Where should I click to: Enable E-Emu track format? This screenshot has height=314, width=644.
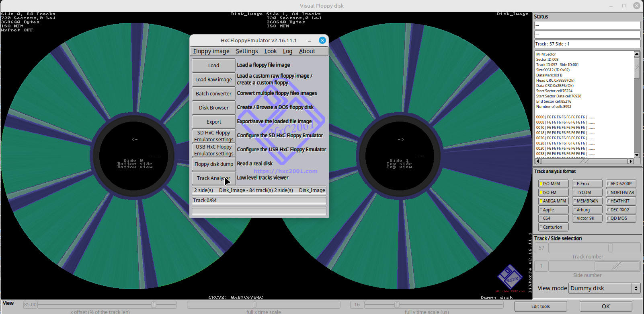tap(587, 184)
